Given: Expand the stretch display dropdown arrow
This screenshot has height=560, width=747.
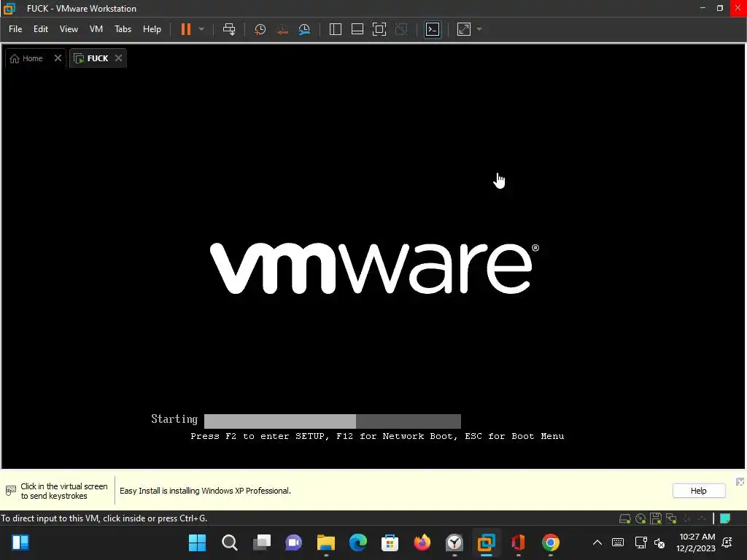Looking at the screenshot, I should pos(479,29).
